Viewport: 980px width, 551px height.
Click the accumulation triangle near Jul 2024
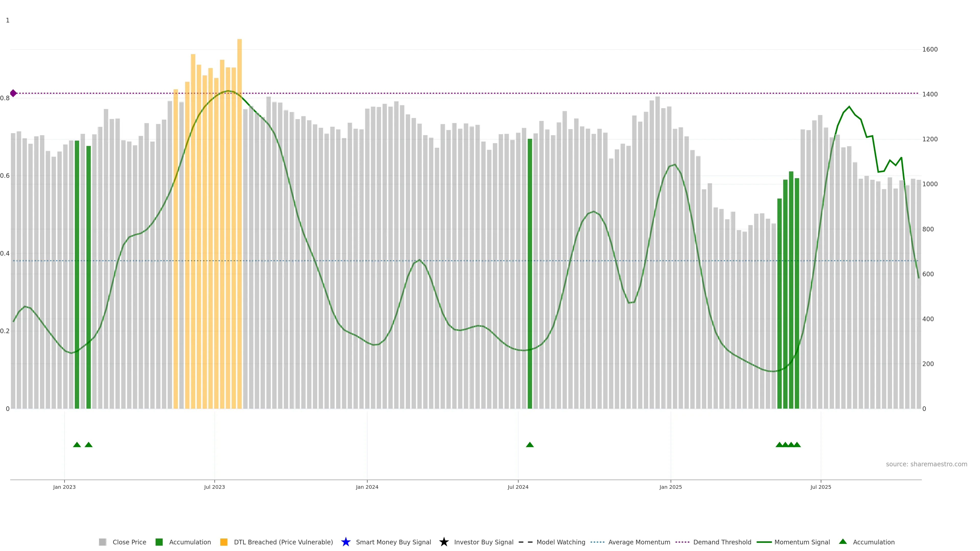click(530, 445)
